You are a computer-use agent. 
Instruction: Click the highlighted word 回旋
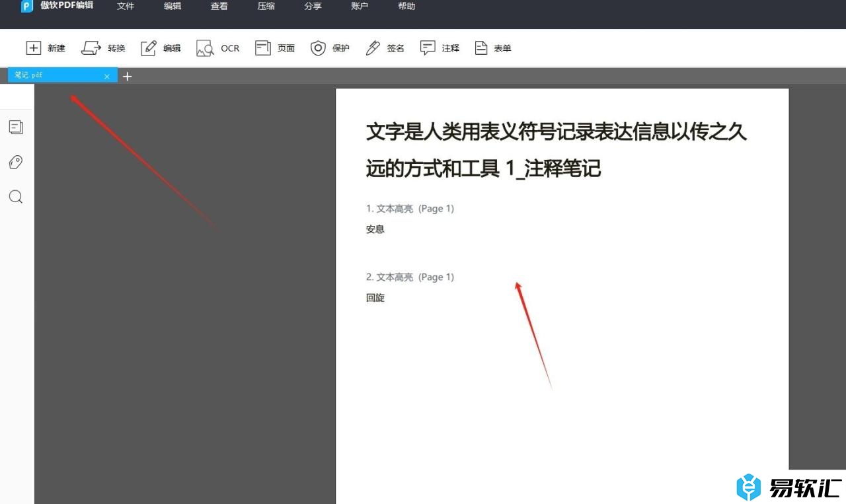[x=375, y=298]
